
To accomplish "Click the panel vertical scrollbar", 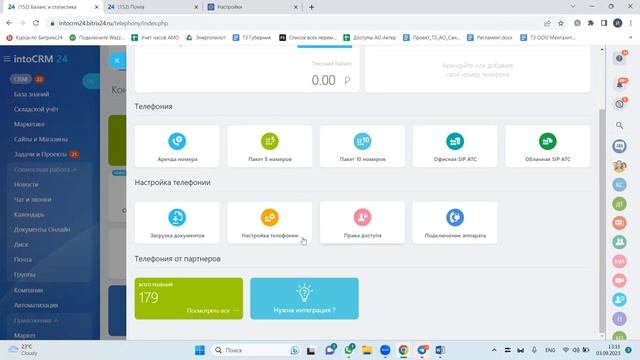I will (602, 220).
